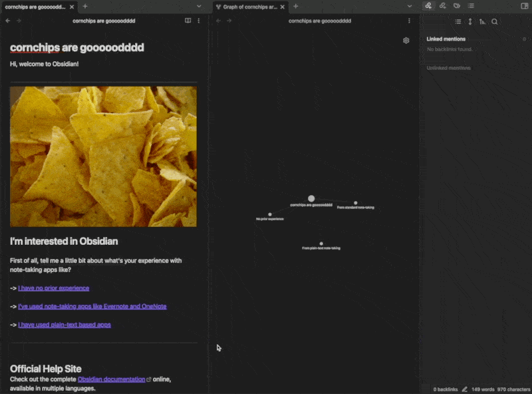This screenshot has width=532, height=394.
Task: Navigate back in the graph pane
Action: click(219, 21)
